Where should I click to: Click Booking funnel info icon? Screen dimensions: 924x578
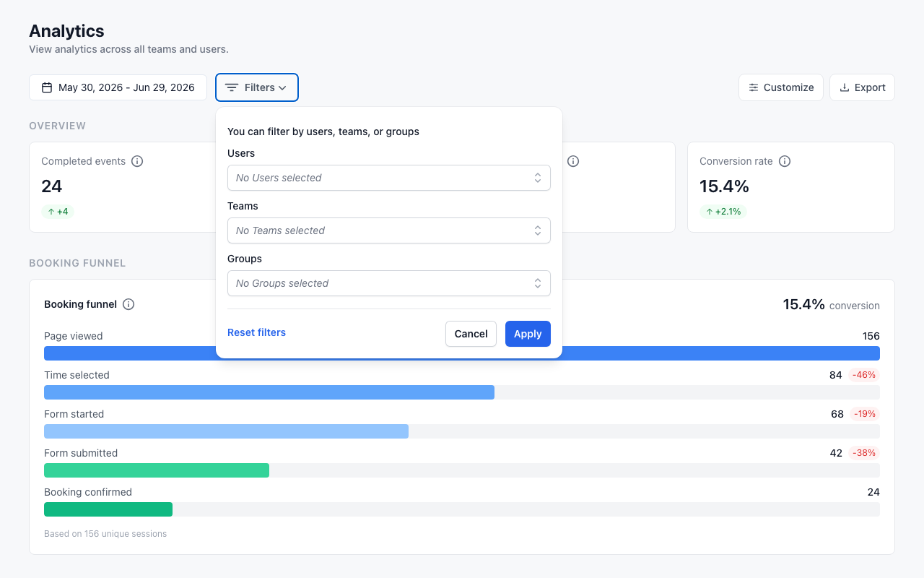click(x=128, y=304)
